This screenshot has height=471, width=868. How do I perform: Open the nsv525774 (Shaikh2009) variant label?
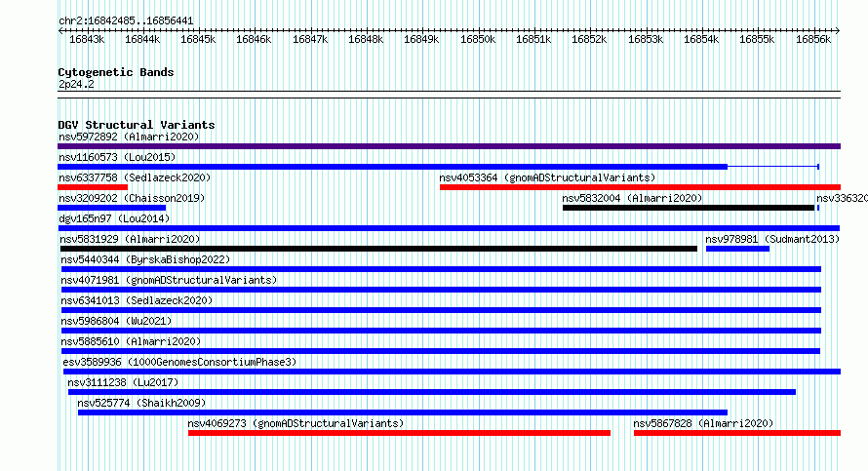click(x=141, y=403)
